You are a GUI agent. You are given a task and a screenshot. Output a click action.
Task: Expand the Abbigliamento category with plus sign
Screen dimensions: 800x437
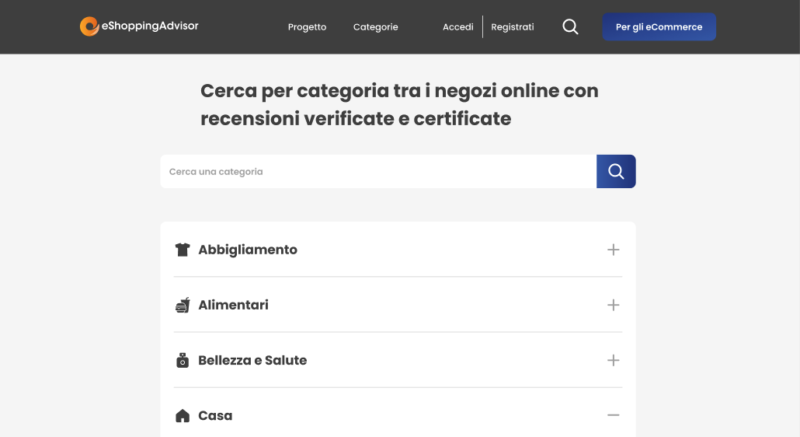point(613,250)
